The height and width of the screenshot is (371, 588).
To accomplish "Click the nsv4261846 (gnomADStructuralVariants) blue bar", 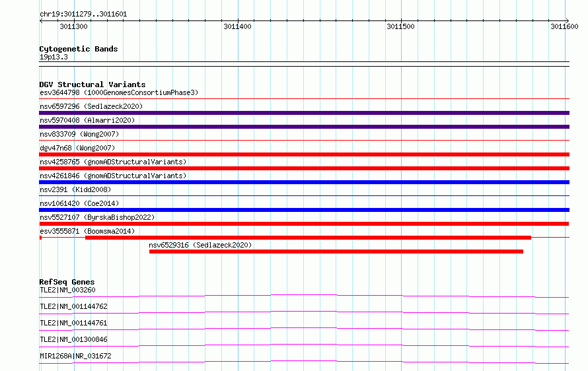I will [x=304, y=182].
